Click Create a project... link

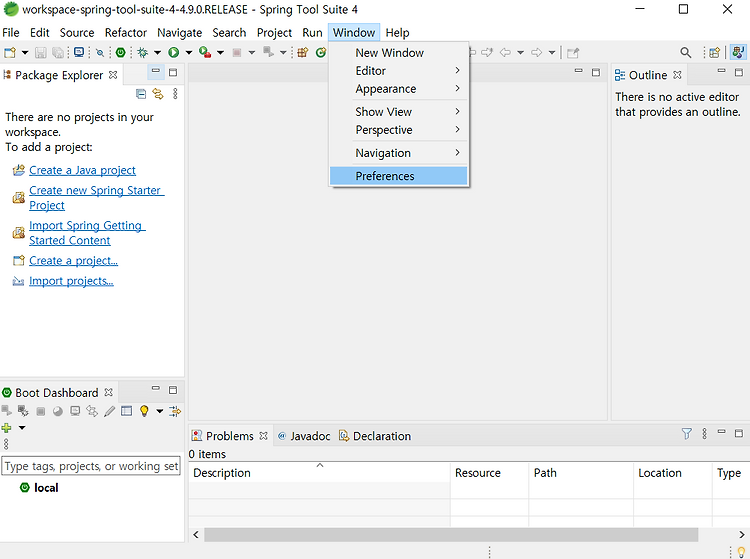pos(73,261)
